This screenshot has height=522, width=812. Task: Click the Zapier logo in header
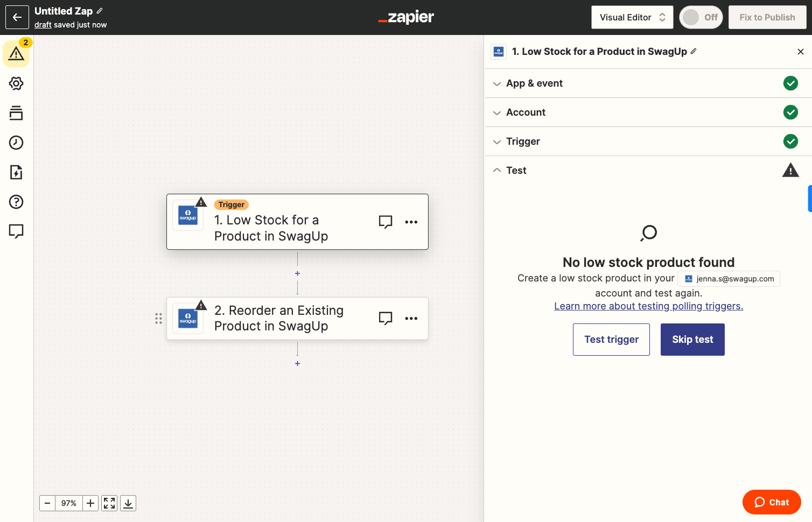click(x=406, y=17)
